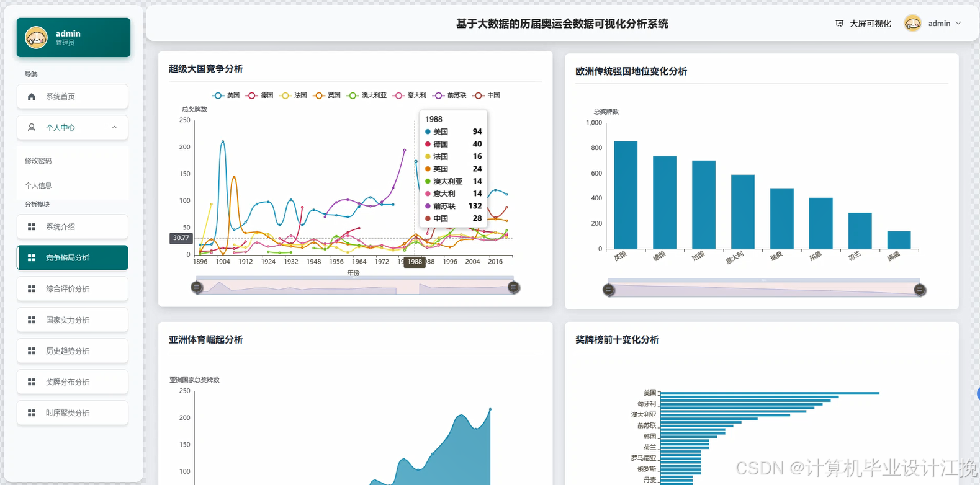Go to 综合评价分析 page
The height and width of the screenshot is (485, 980).
click(x=73, y=289)
